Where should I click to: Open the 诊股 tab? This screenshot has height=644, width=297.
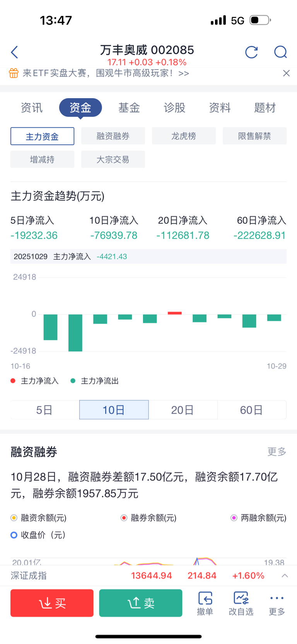175,108
